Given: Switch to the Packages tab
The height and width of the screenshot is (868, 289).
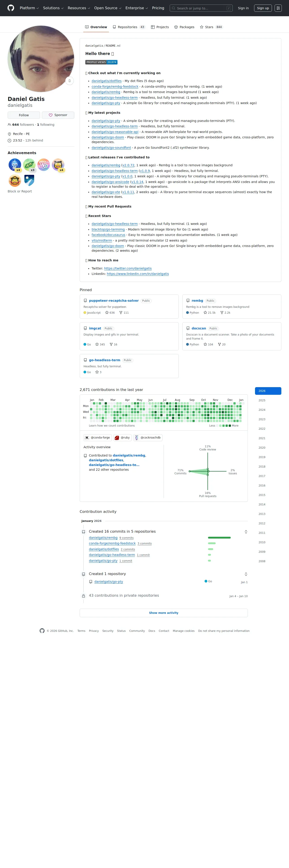Looking at the screenshot, I should pyautogui.click(x=184, y=27).
